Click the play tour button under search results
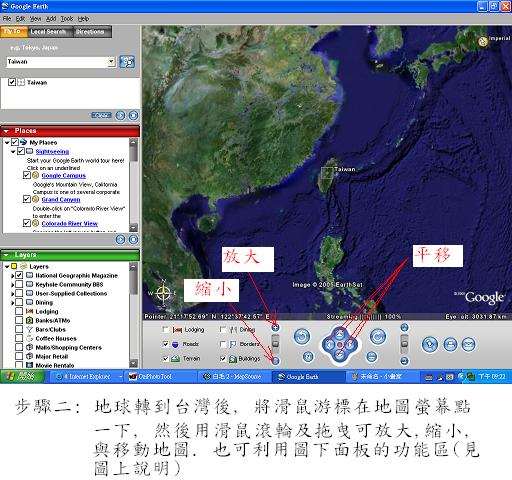This screenshot has height=480, width=512. pos(120,116)
